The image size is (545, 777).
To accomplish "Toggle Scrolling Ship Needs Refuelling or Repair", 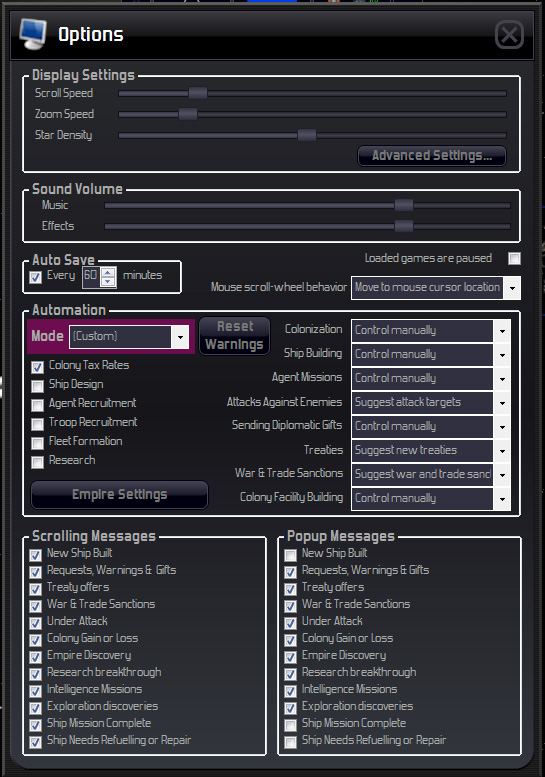I will 35,742.
